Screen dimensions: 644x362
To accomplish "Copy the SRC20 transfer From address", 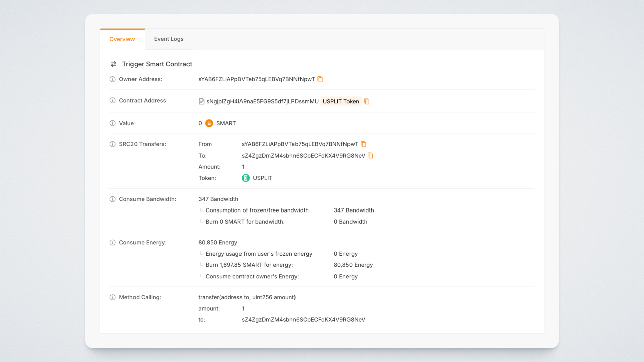I will point(363,144).
